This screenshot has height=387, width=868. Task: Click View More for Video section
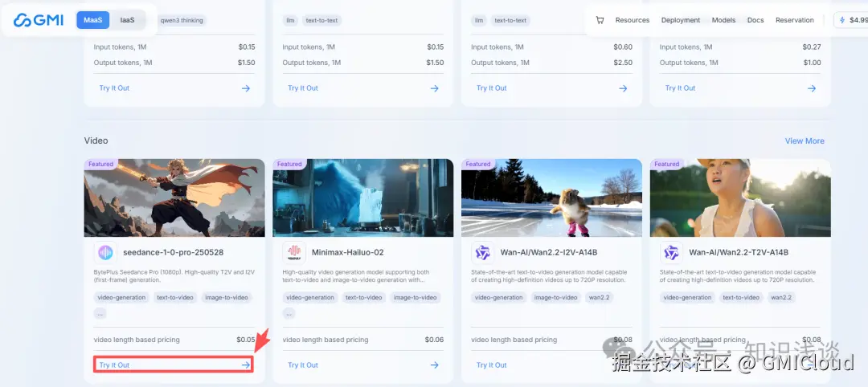pyautogui.click(x=805, y=141)
